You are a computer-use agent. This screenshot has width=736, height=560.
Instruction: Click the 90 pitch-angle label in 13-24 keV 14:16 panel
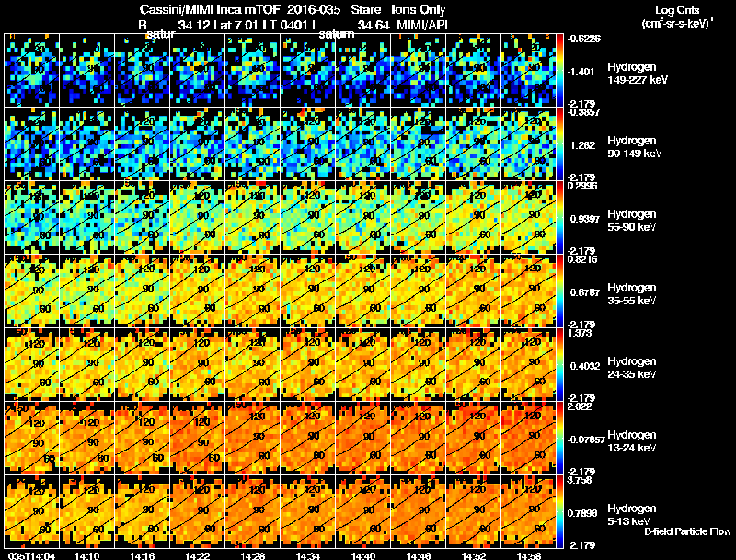[x=148, y=441]
